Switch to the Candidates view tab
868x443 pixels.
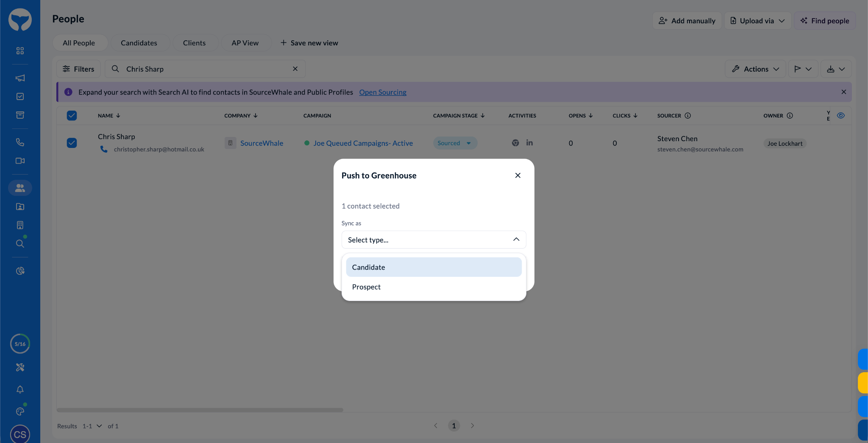139,43
